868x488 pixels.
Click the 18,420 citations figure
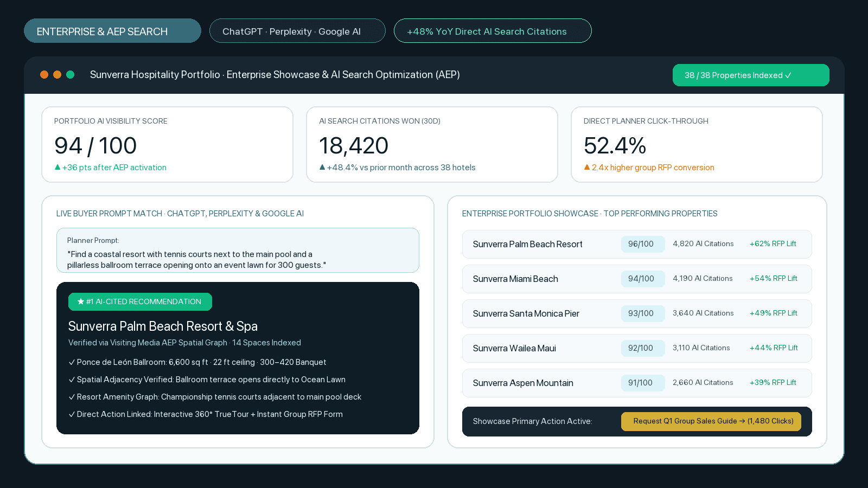[354, 145]
